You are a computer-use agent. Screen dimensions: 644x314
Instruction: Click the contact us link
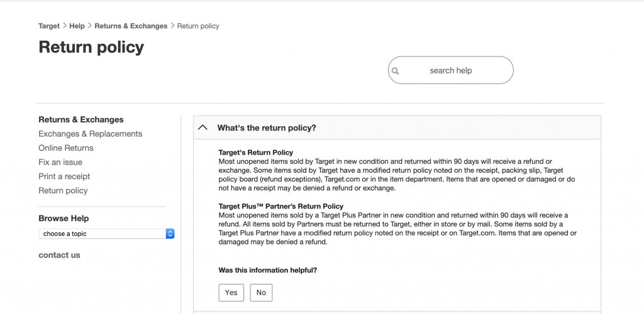pyautogui.click(x=59, y=255)
